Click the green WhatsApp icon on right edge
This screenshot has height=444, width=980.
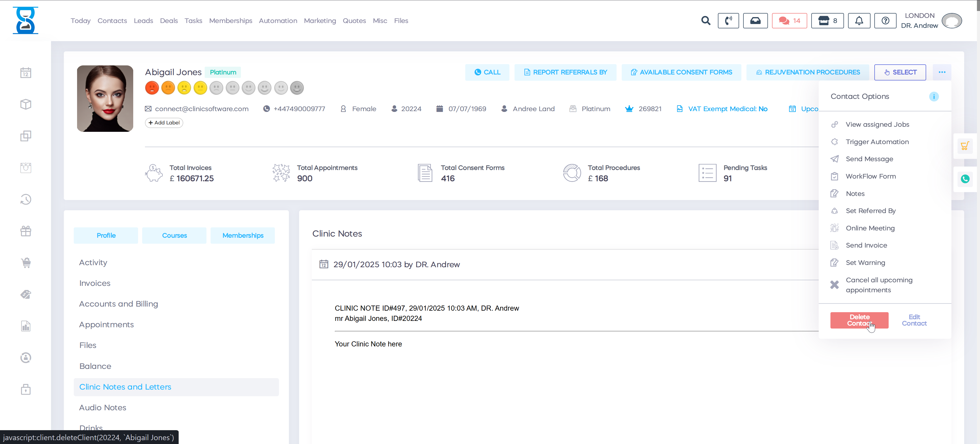click(x=965, y=179)
